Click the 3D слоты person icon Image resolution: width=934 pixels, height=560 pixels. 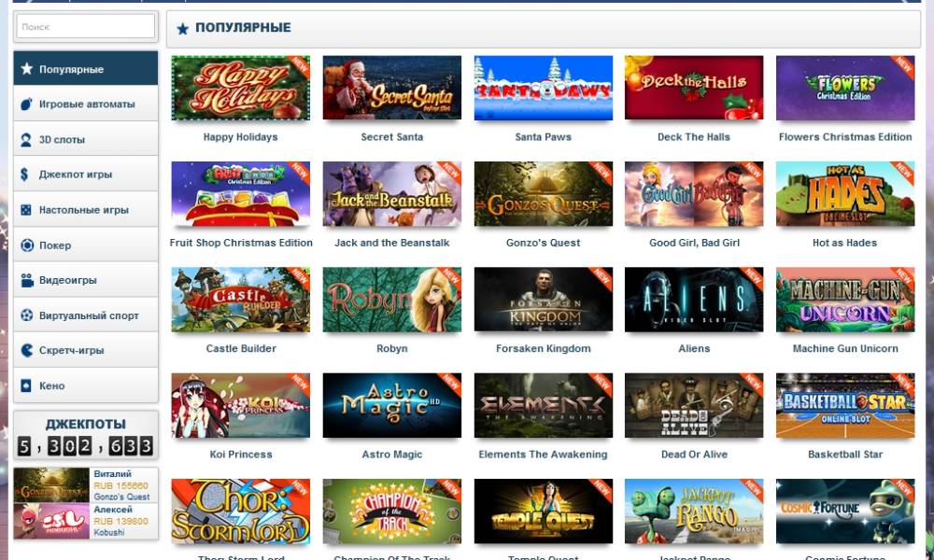26,140
